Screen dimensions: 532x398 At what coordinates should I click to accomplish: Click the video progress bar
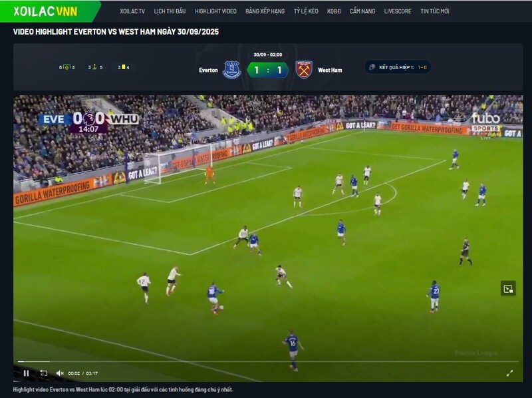click(x=266, y=362)
